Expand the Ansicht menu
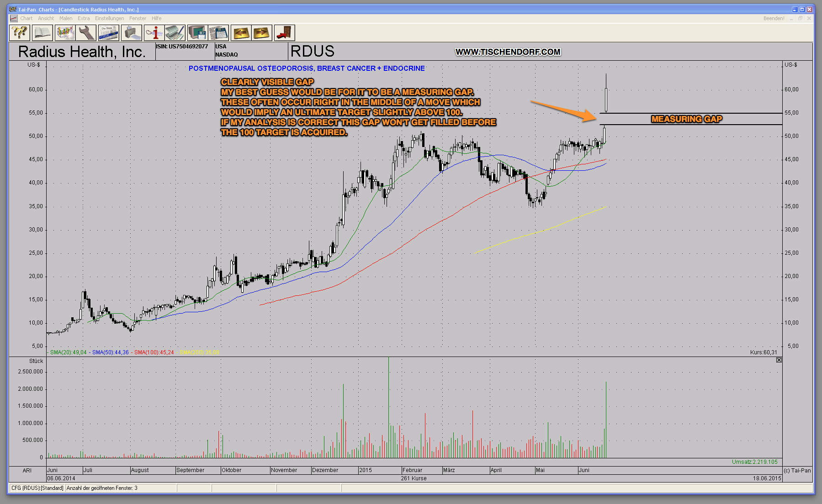Viewport: 822px width, 504px height. 46,18
